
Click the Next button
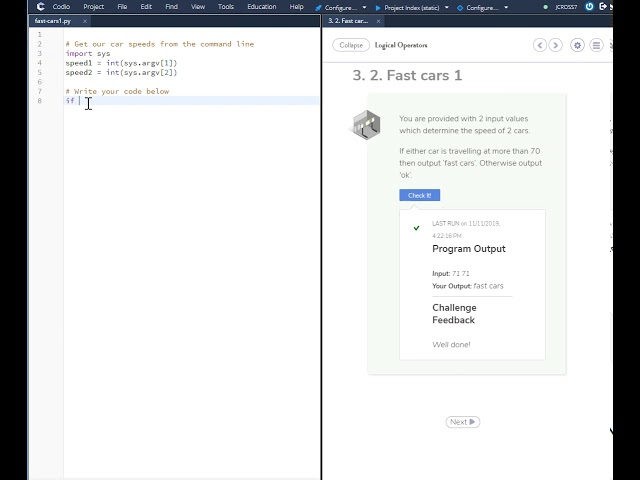462,422
